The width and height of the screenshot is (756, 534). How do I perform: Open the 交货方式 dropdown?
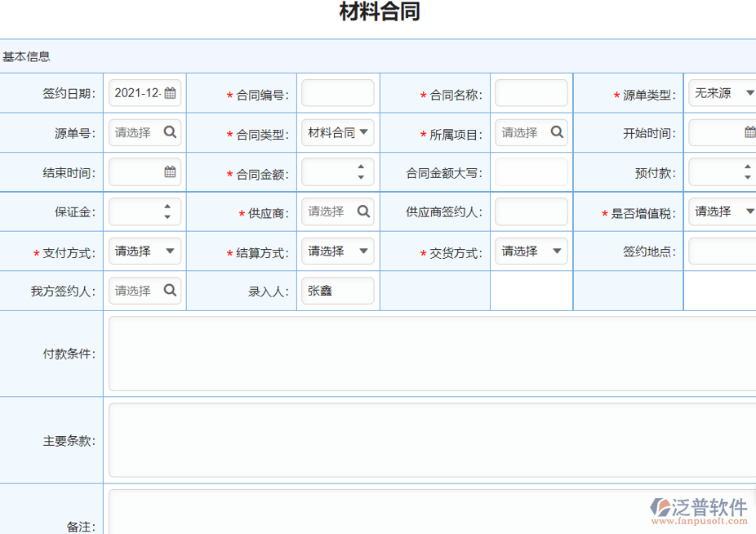tap(558, 251)
